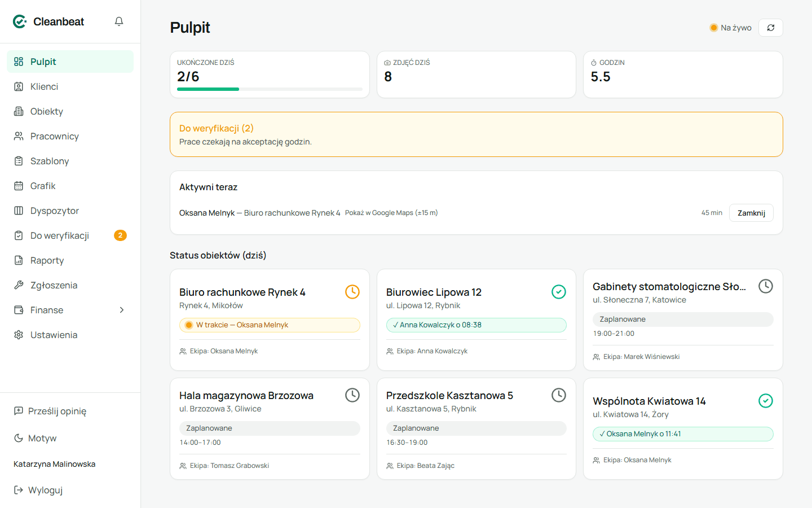Click the Ustawienia gear icon
The height and width of the screenshot is (508, 812).
click(x=19, y=335)
